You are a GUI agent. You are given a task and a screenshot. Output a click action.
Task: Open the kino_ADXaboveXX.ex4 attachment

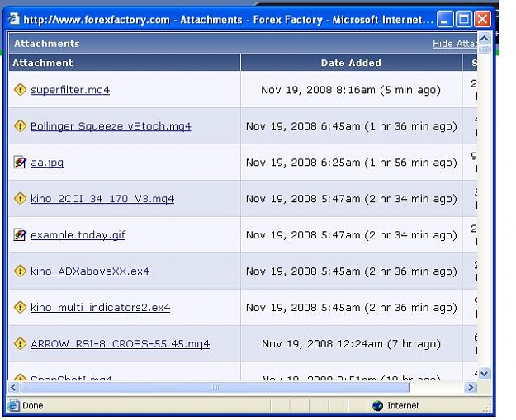pyautogui.click(x=90, y=271)
